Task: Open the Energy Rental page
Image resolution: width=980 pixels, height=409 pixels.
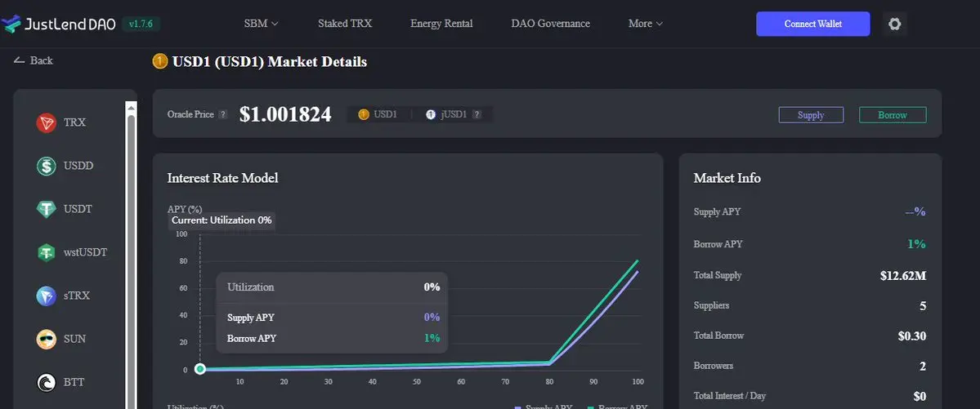Action: [x=441, y=24]
